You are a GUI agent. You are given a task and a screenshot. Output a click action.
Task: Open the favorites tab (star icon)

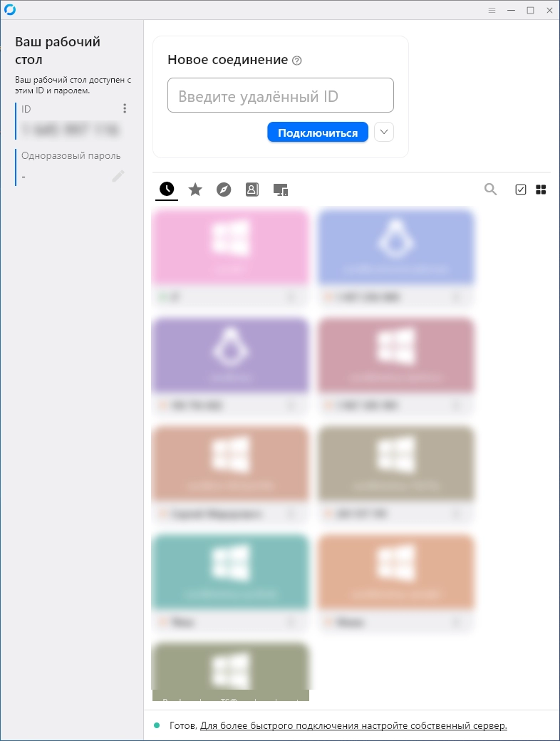click(195, 190)
